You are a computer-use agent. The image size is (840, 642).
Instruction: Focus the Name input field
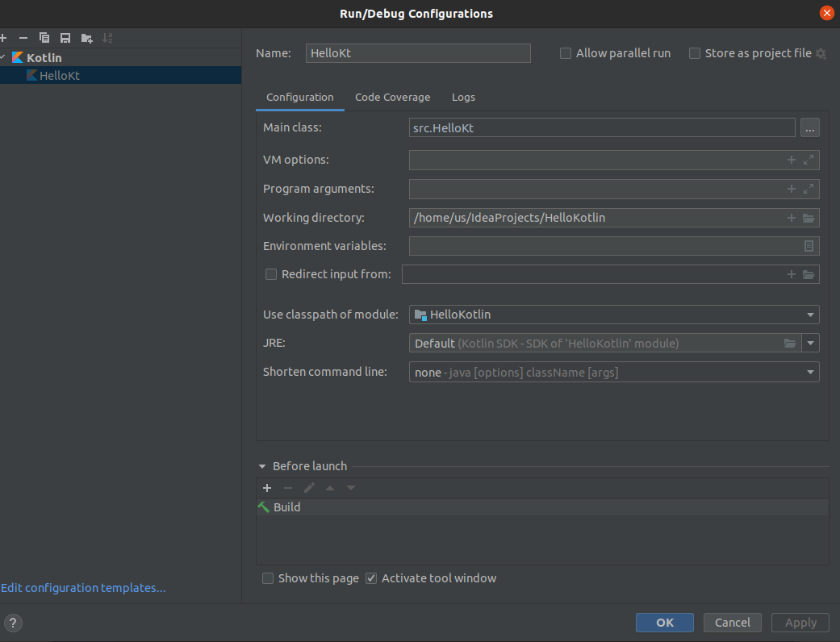tap(418, 53)
